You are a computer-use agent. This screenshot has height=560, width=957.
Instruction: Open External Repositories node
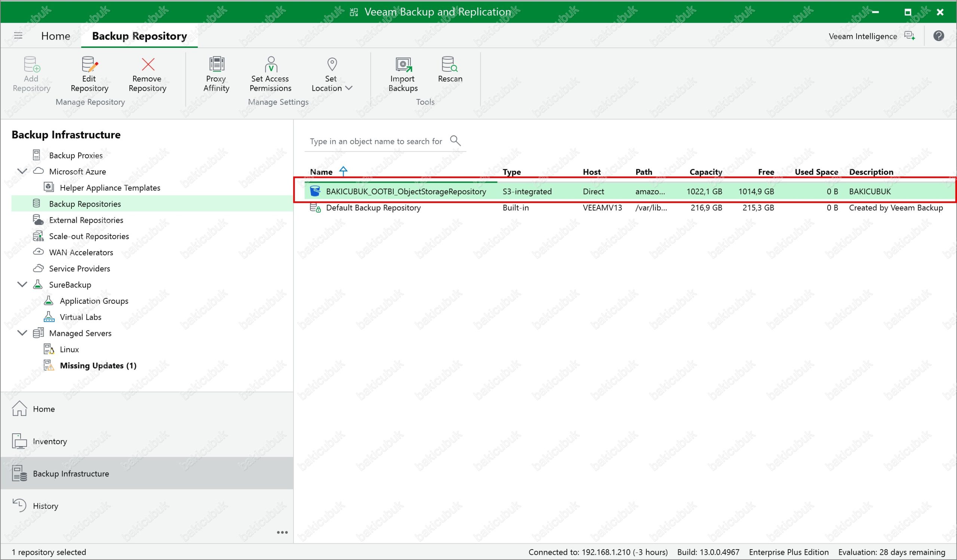[x=86, y=220]
